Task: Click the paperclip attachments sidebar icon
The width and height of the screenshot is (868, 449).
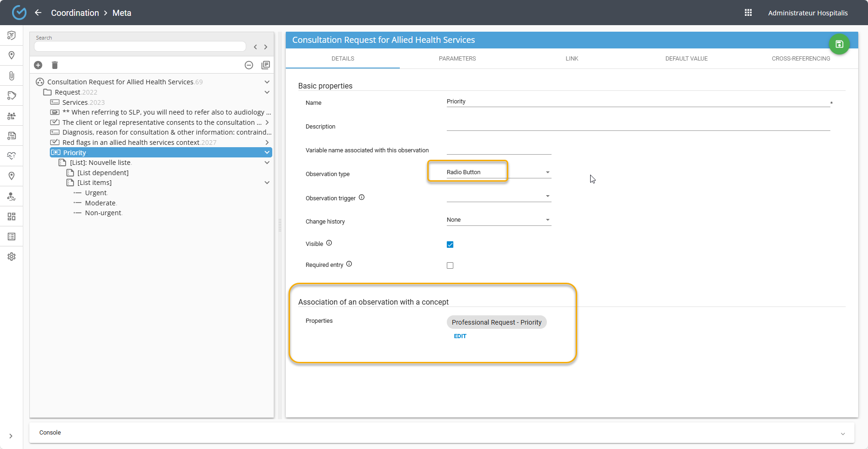Action: (12, 75)
